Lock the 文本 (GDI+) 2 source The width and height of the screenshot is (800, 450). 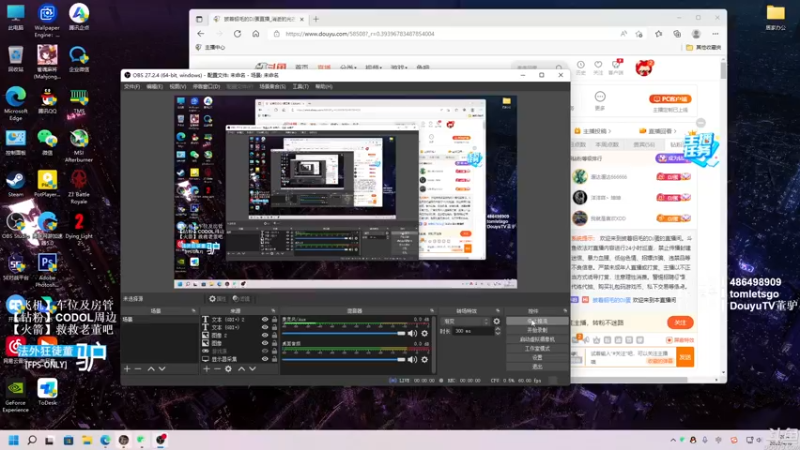pyautogui.click(x=274, y=319)
